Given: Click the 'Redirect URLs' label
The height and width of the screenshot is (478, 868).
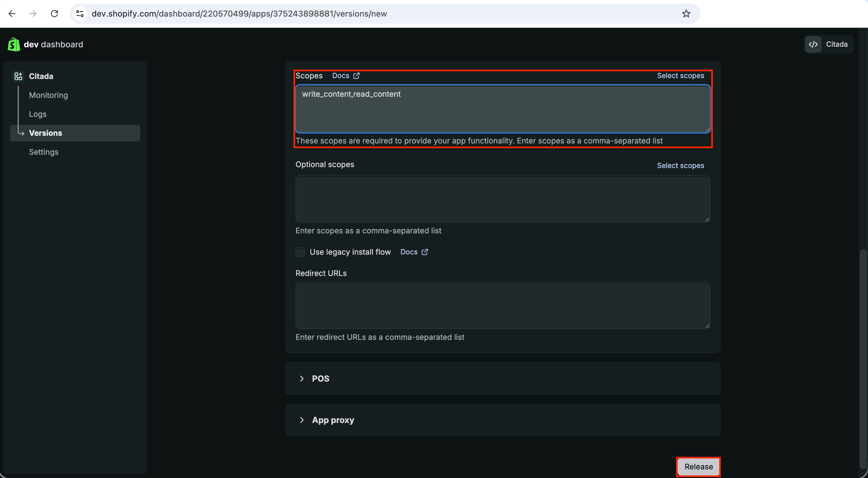Looking at the screenshot, I should 321,273.
